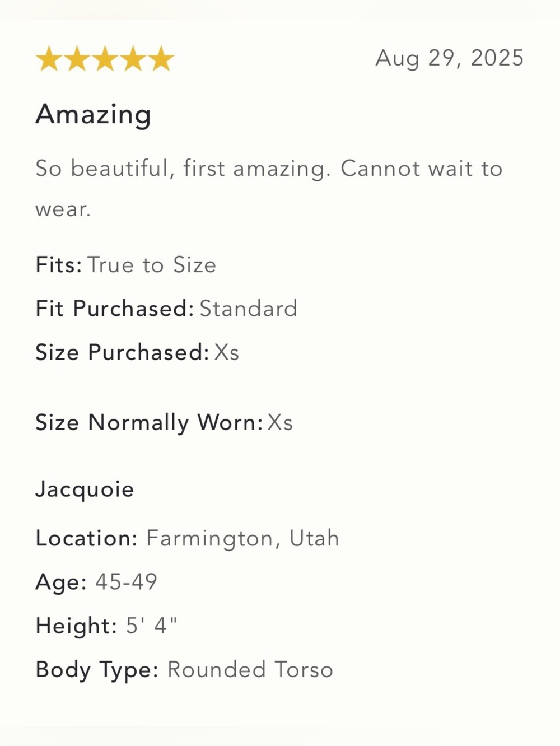560x746 pixels.
Task: Click the third gold star
Action: 105,59
